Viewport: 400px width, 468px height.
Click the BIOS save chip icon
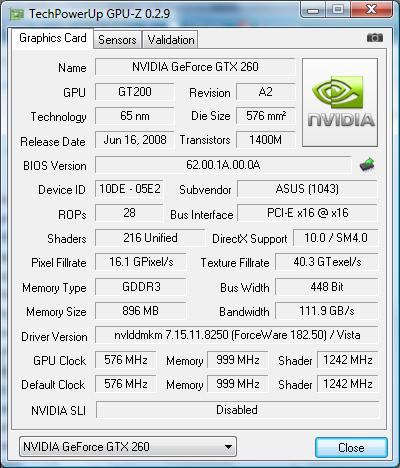367,165
